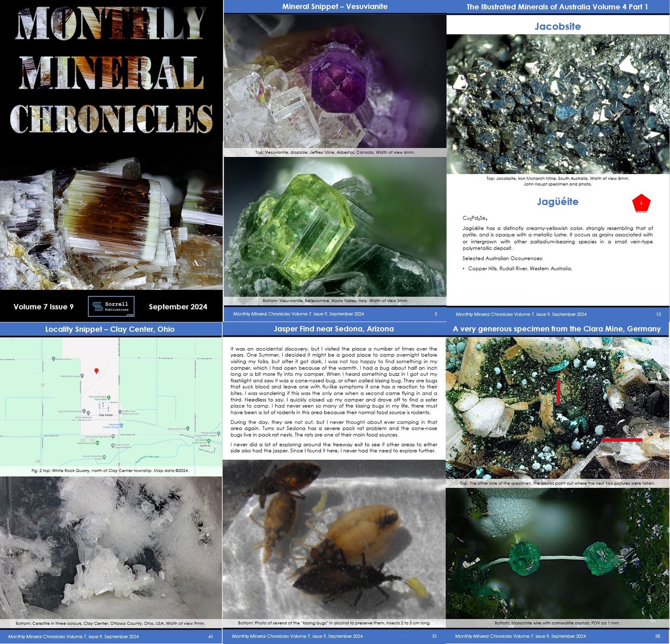The image size is (670, 644).
Task: Open the kissing bugs photo
Action: tap(334, 539)
